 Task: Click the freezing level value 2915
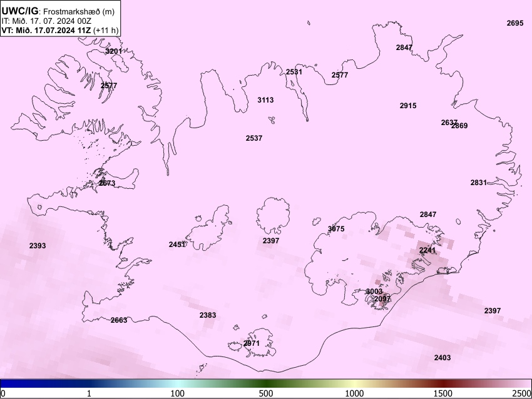408,106
